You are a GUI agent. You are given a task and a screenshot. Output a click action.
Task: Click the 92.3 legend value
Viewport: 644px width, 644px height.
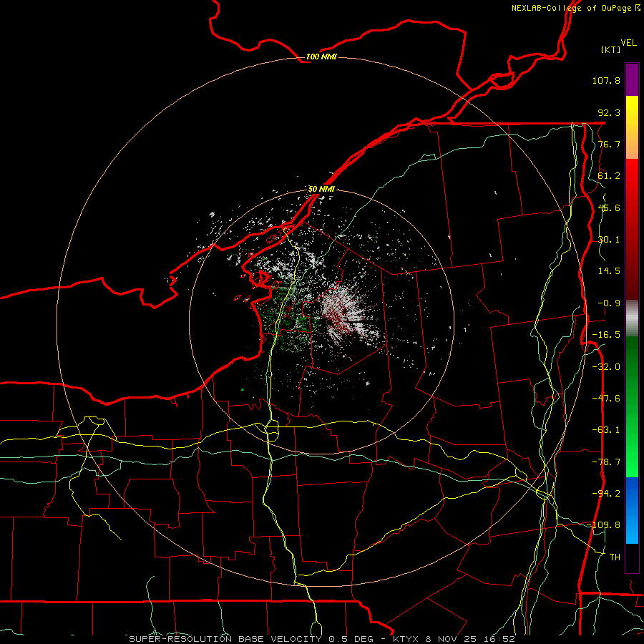(609, 112)
